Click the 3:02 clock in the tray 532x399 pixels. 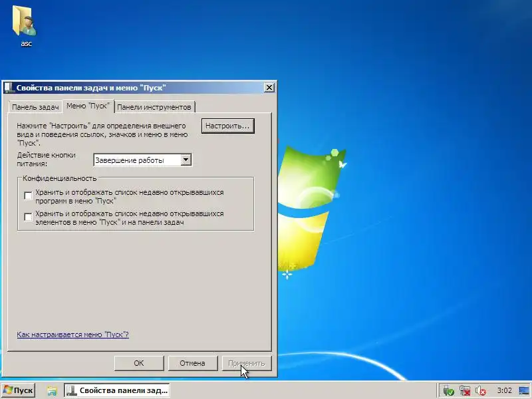pyautogui.click(x=504, y=390)
